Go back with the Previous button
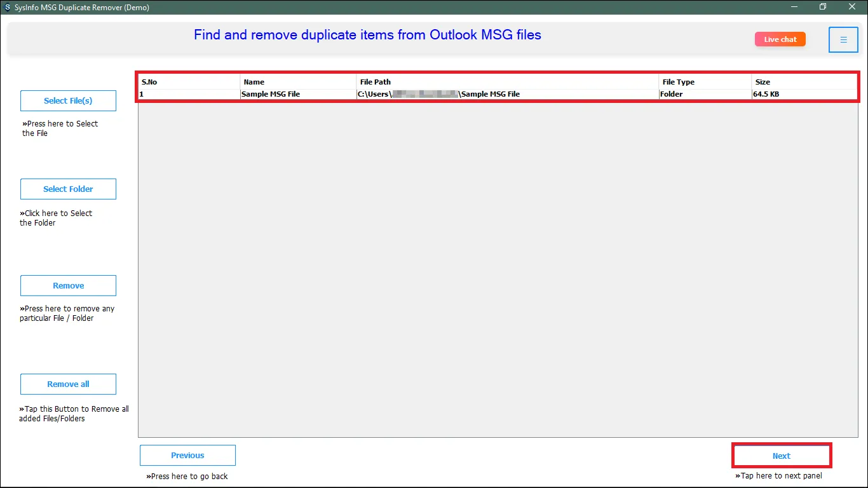This screenshot has width=868, height=488. coord(187,455)
